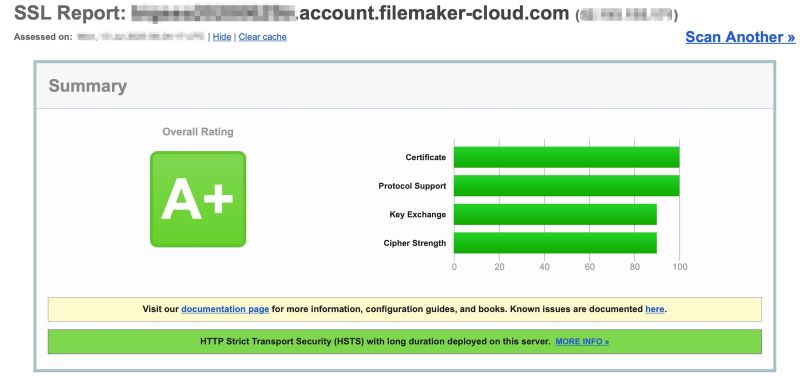The width and height of the screenshot is (800, 378).
Task: Select the Summary section heading
Action: tap(88, 86)
